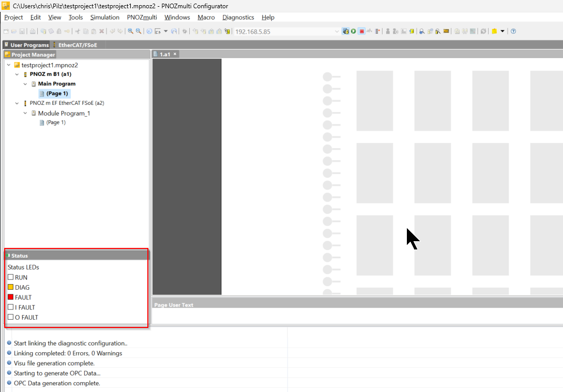Image resolution: width=563 pixels, height=392 pixels.
Task: Open the dropdown arrow beside sticky note icon
Action: coord(503,31)
